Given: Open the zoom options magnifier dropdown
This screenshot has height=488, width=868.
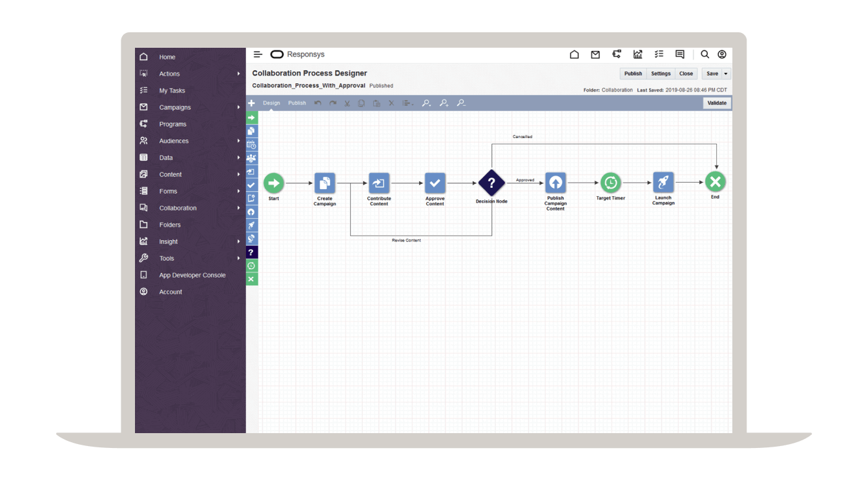Looking at the screenshot, I should (x=426, y=103).
